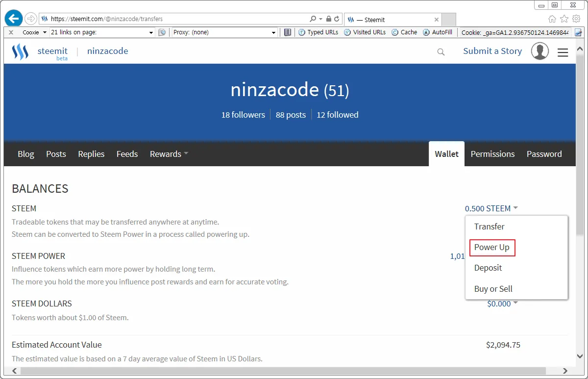Switch to the Permissions tab

pos(492,154)
